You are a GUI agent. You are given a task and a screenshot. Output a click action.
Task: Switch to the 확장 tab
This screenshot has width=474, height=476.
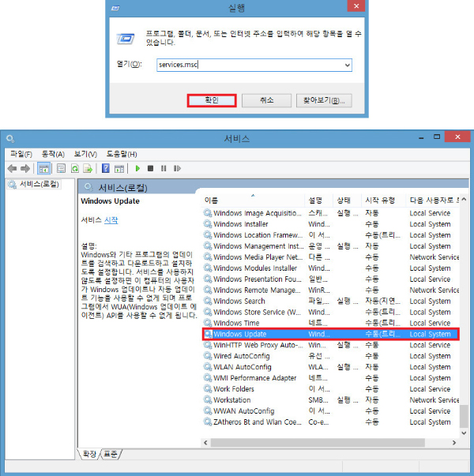tap(89, 454)
